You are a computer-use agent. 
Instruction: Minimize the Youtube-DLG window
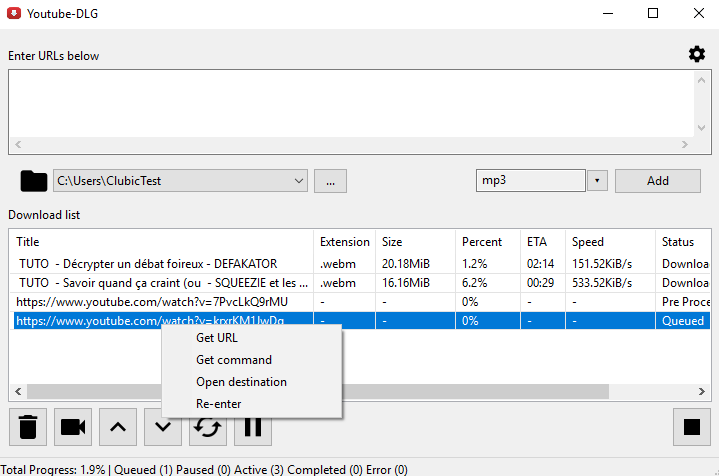(608, 13)
